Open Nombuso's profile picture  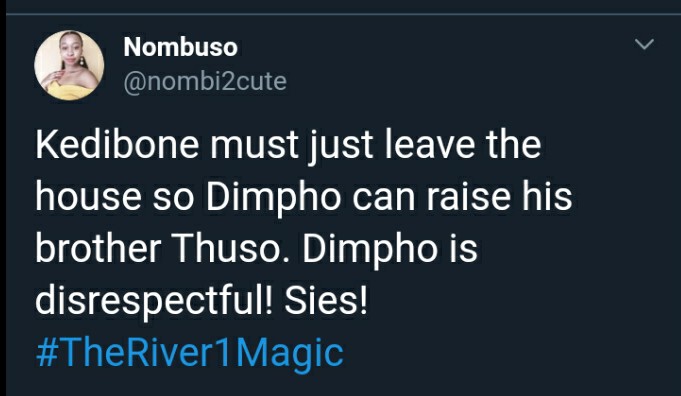[x=69, y=65]
